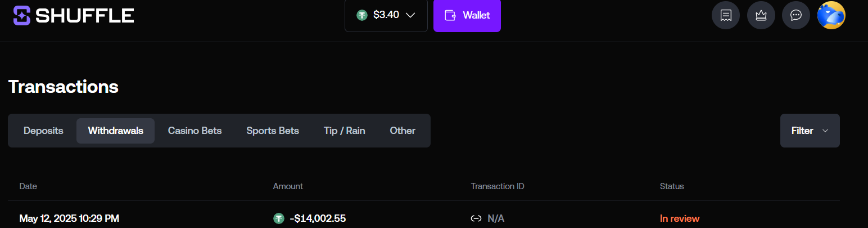Screen dimensions: 868x228
Task: Click the transaction ID link icon
Action: coord(476,218)
